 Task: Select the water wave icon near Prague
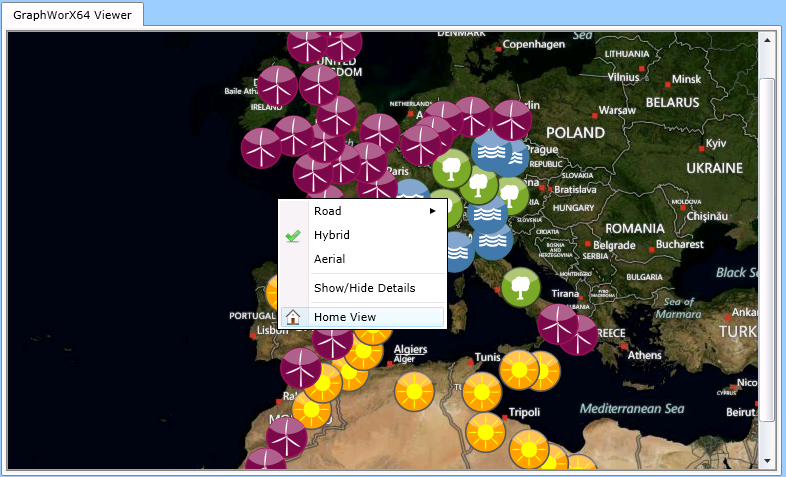point(491,151)
